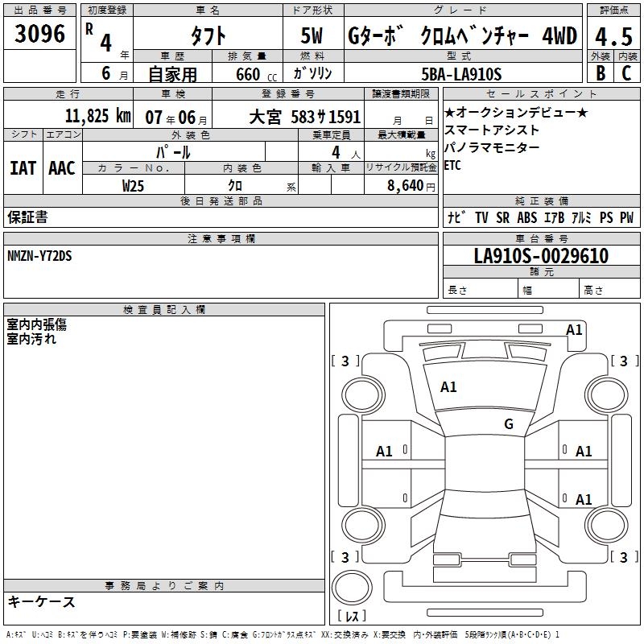Click the air conditioner value AAC
Viewport: 644px width, 644px height.
tap(62, 168)
